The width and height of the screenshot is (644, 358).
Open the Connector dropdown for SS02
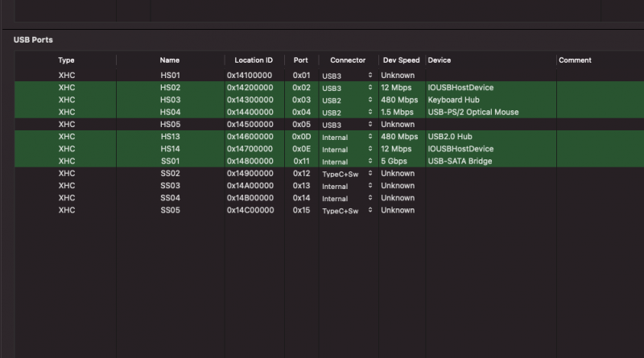point(370,174)
